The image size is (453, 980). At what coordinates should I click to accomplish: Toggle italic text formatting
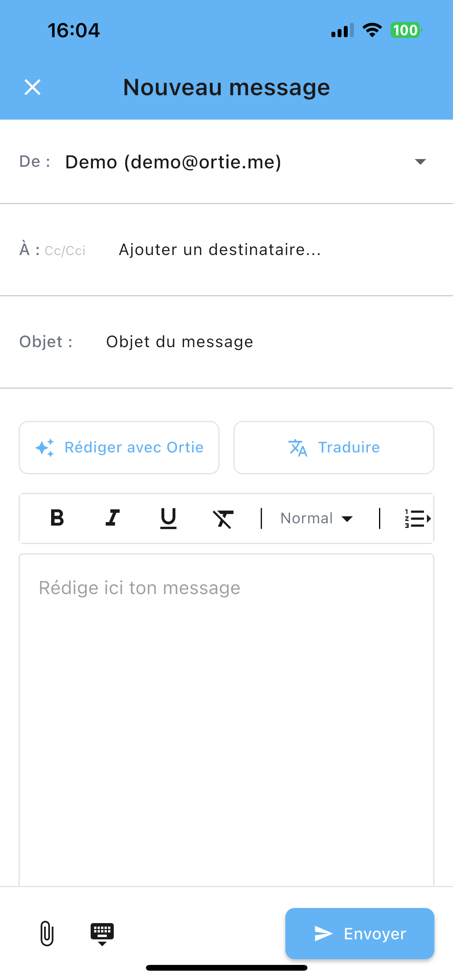113,518
